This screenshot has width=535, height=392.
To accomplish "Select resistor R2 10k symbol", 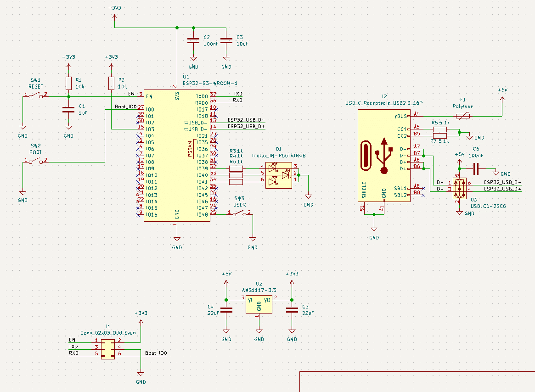I will point(111,83).
